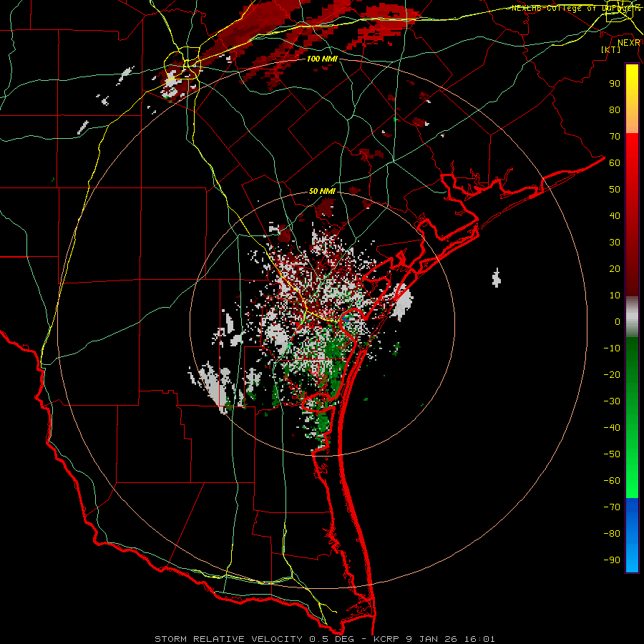
Task: Click the blue bottom segment of color bar
Action: [632, 535]
